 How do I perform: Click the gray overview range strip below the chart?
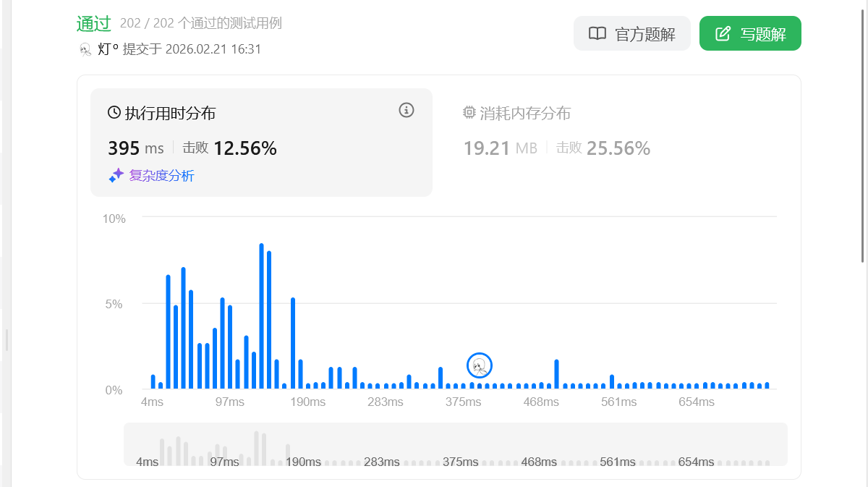click(456, 444)
